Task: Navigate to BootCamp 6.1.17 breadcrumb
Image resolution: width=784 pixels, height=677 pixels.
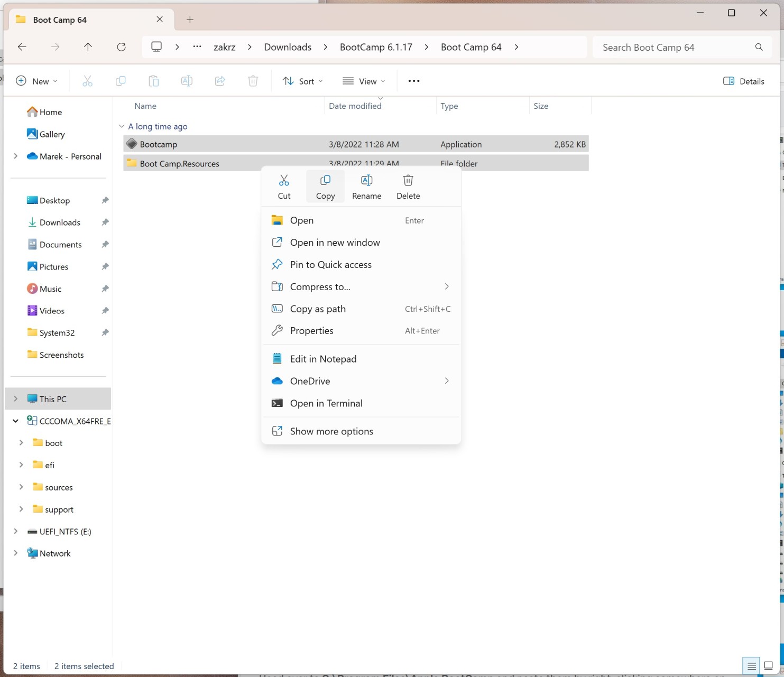Action: click(376, 47)
